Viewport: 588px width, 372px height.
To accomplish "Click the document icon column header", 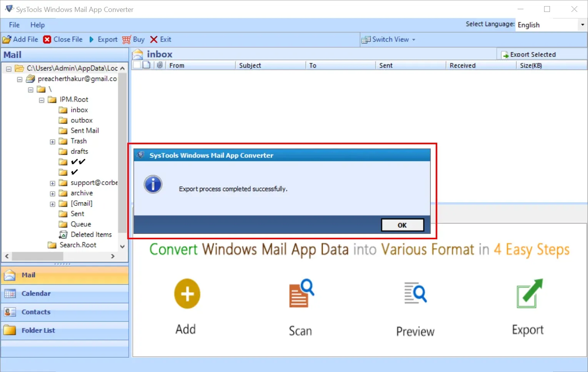I will (x=147, y=65).
